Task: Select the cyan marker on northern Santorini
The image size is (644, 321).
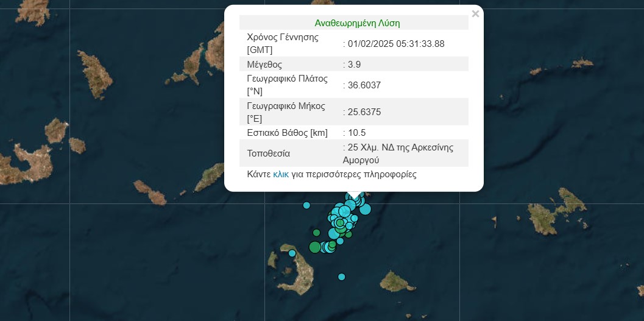Action: [x=292, y=253]
